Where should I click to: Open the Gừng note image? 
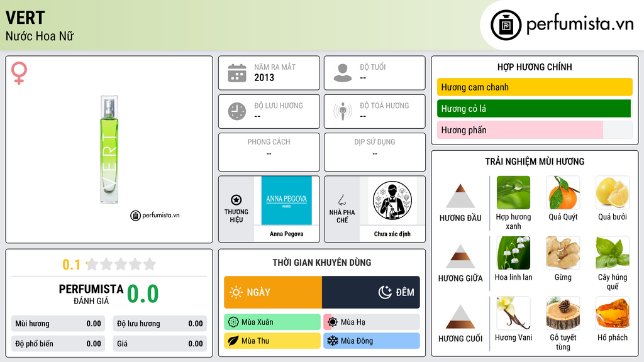563,253
